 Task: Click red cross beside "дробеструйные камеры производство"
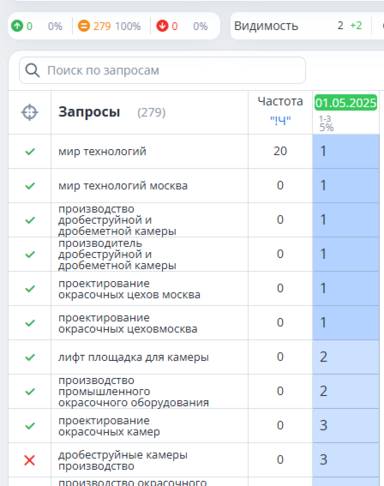(x=30, y=460)
